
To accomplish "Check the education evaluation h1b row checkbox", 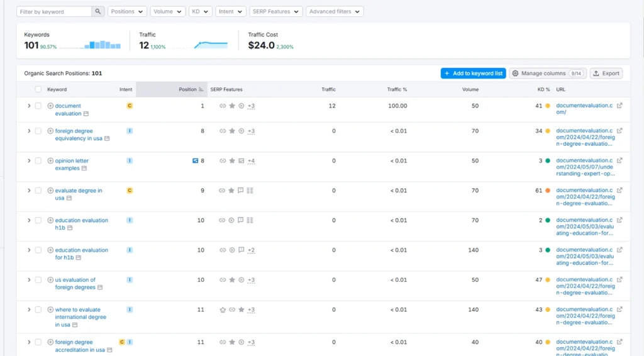I will 38,220.
